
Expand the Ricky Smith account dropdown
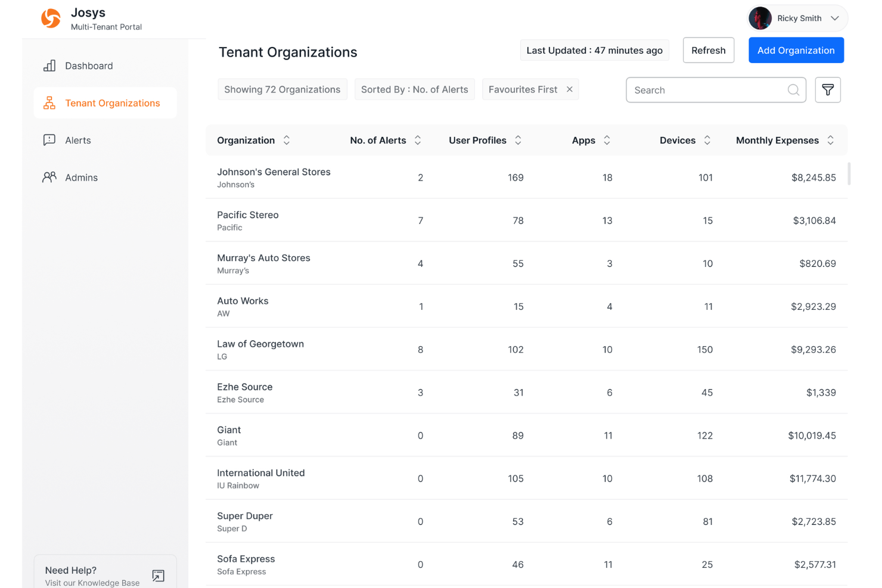pyautogui.click(x=834, y=18)
